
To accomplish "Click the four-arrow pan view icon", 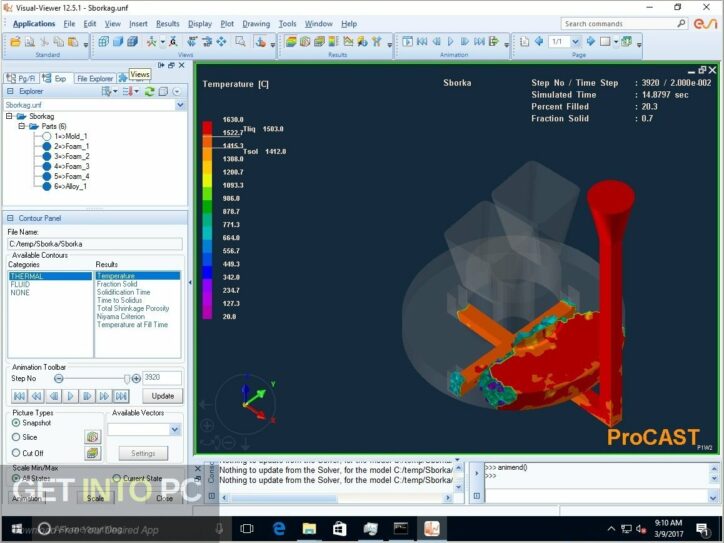I will click(221, 42).
